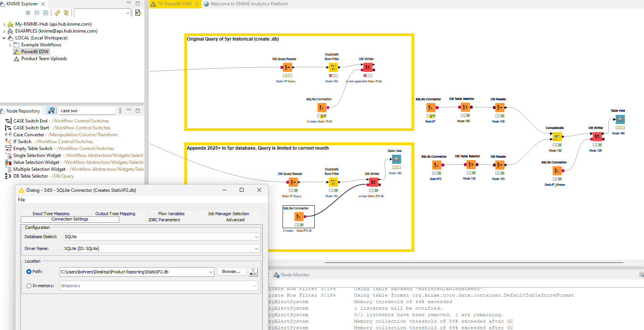The width and height of the screenshot is (644, 330).
Task: Click the DB Query Reader node 'Static IP Query' in top yellow box
Action: 287,67
